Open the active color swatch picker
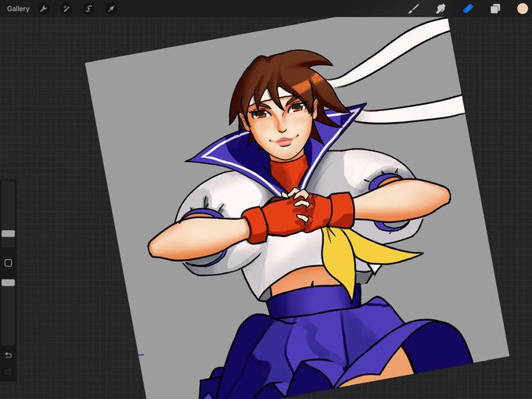 522,9
